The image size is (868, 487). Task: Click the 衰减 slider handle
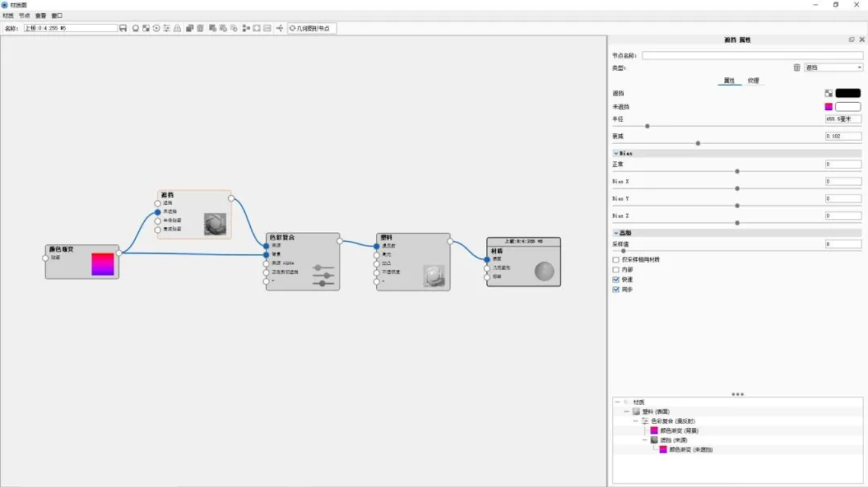click(698, 143)
